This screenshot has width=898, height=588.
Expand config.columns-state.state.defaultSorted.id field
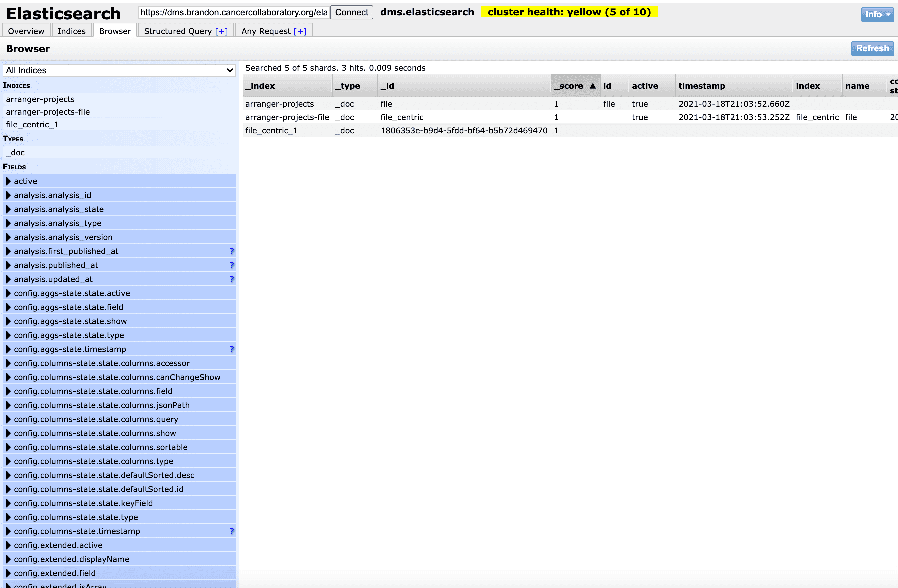(x=8, y=489)
